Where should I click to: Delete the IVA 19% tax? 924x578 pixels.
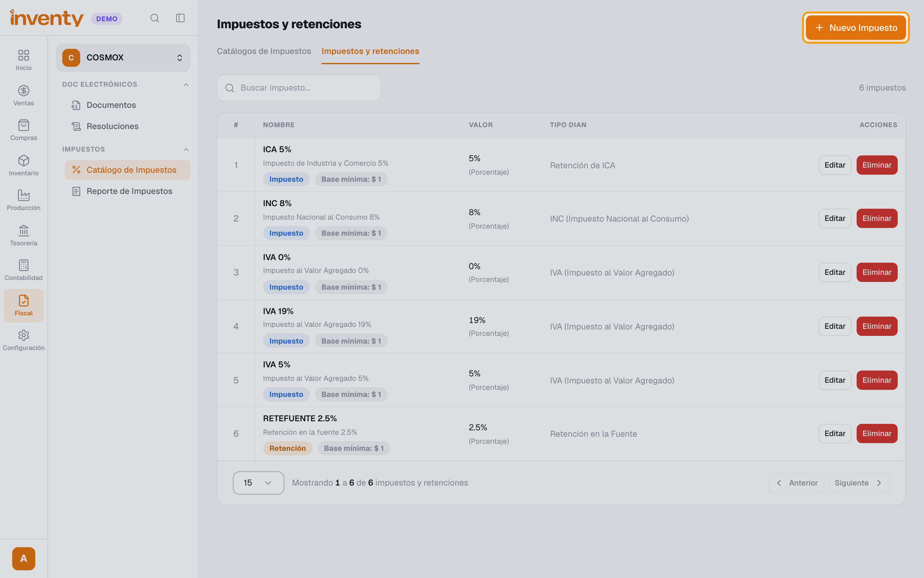(x=877, y=326)
